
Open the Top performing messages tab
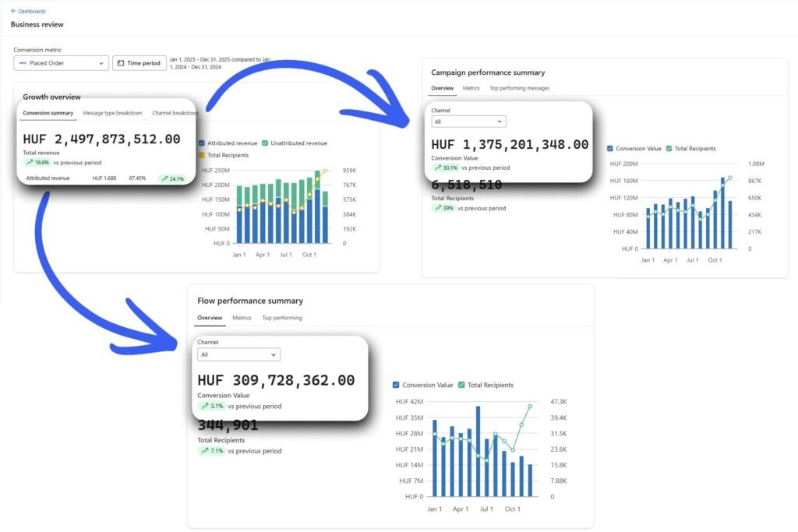pos(519,88)
